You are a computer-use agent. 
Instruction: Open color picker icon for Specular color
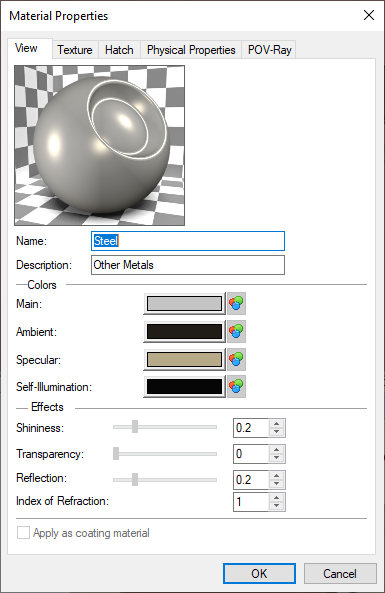pos(236,359)
